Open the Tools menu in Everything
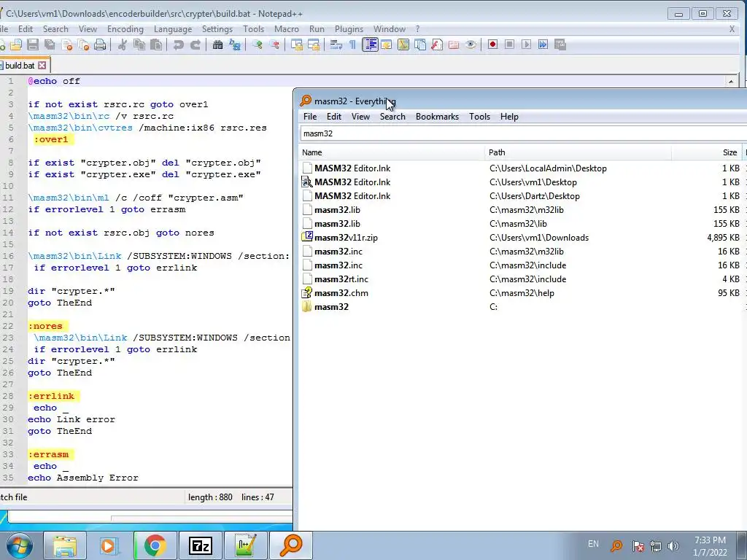 click(x=479, y=117)
